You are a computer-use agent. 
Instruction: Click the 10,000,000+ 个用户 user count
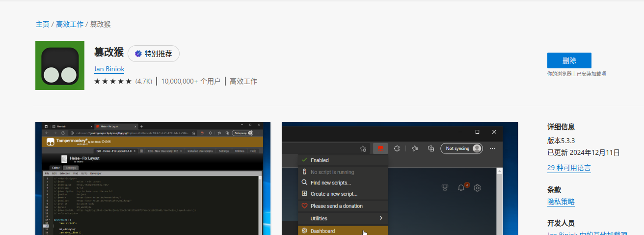click(190, 81)
